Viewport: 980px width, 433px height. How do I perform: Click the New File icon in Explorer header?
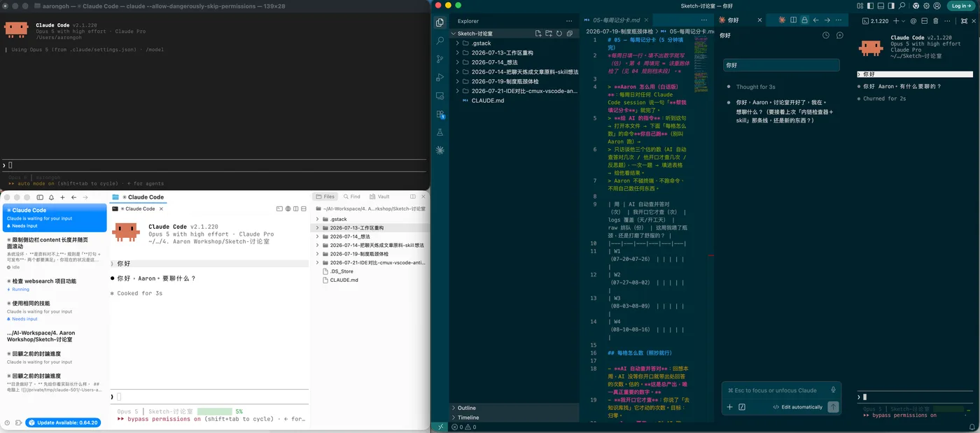(x=538, y=34)
